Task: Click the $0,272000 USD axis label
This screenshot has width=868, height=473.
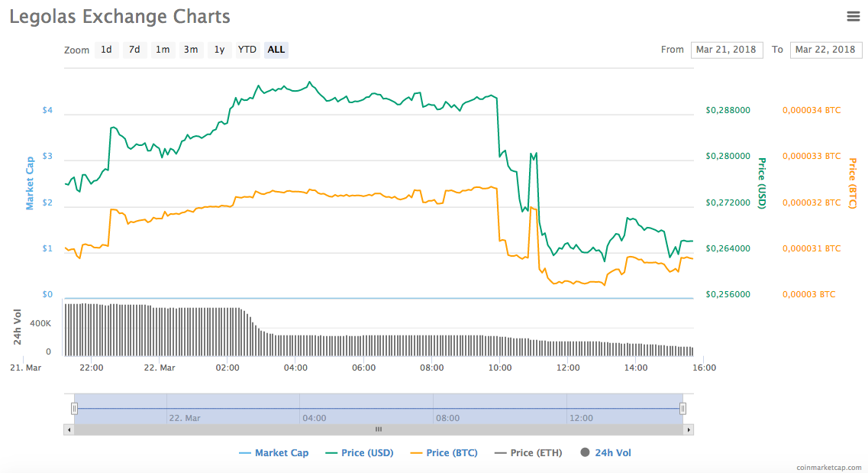Action: pos(728,202)
